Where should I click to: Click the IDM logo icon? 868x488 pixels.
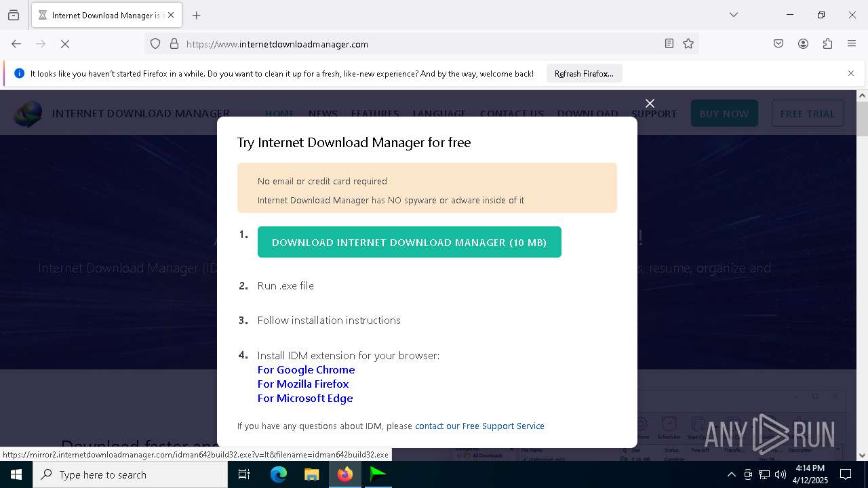[x=28, y=114]
